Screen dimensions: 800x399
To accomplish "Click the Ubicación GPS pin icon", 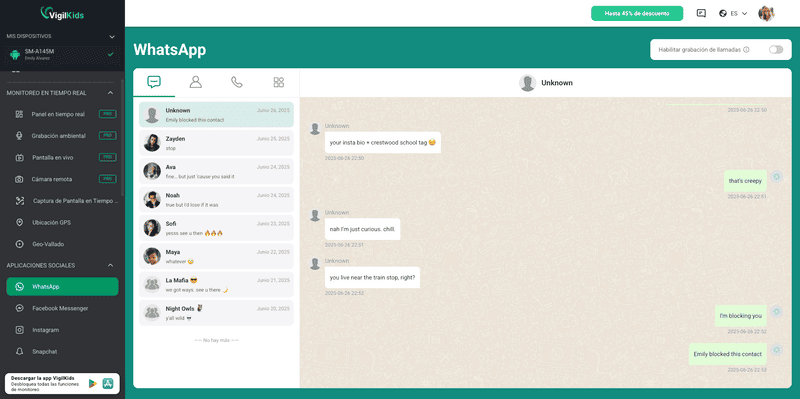I will click(19, 222).
